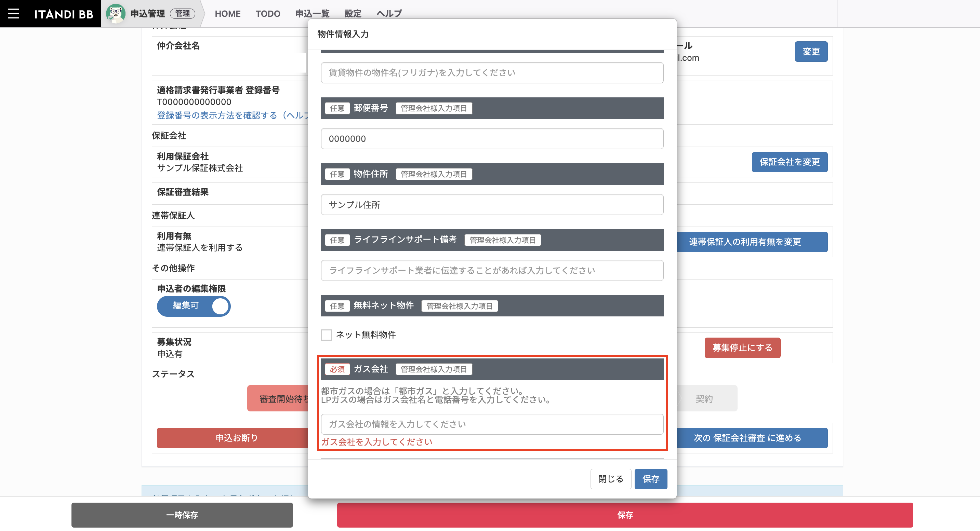Click the mascot avatar icon
The width and height of the screenshot is (980, 531).
point(116,14)
